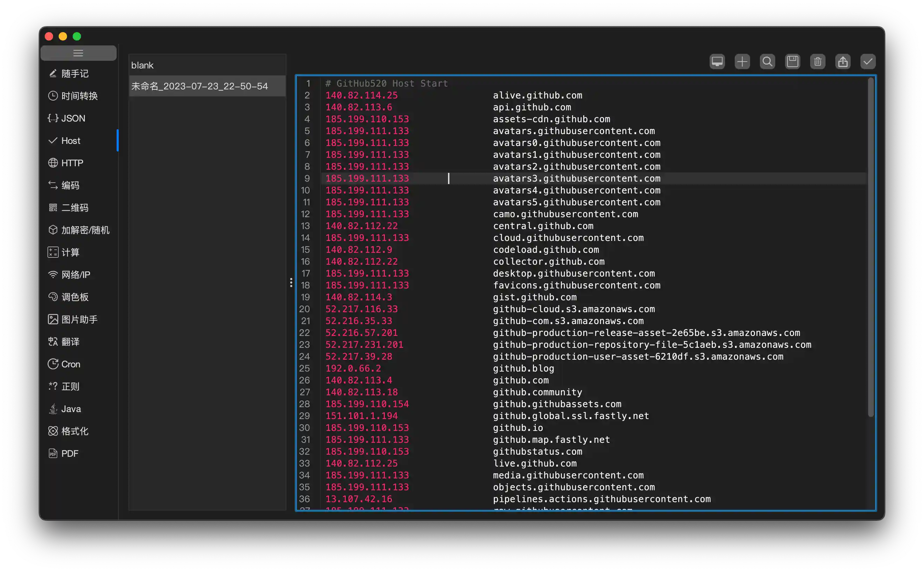Click the editor vertical scrollbar
Viewport: 924px width, 572px height.
(870, 246)
